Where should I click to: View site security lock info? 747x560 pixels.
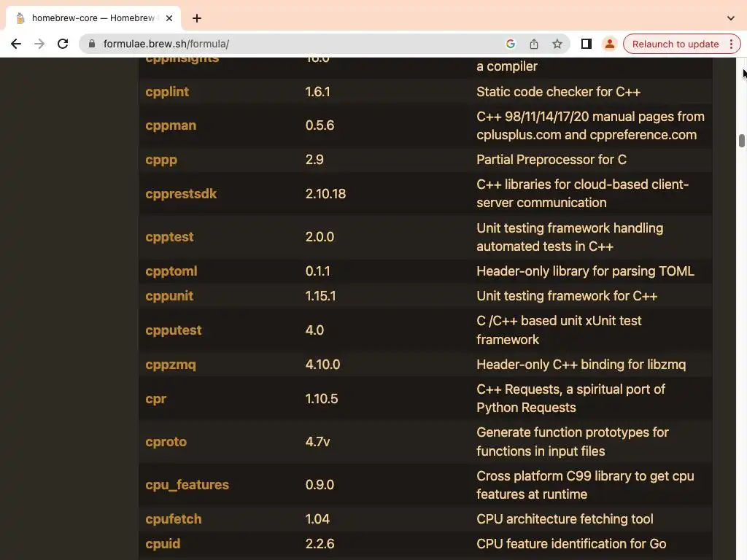tap(92, 44)
